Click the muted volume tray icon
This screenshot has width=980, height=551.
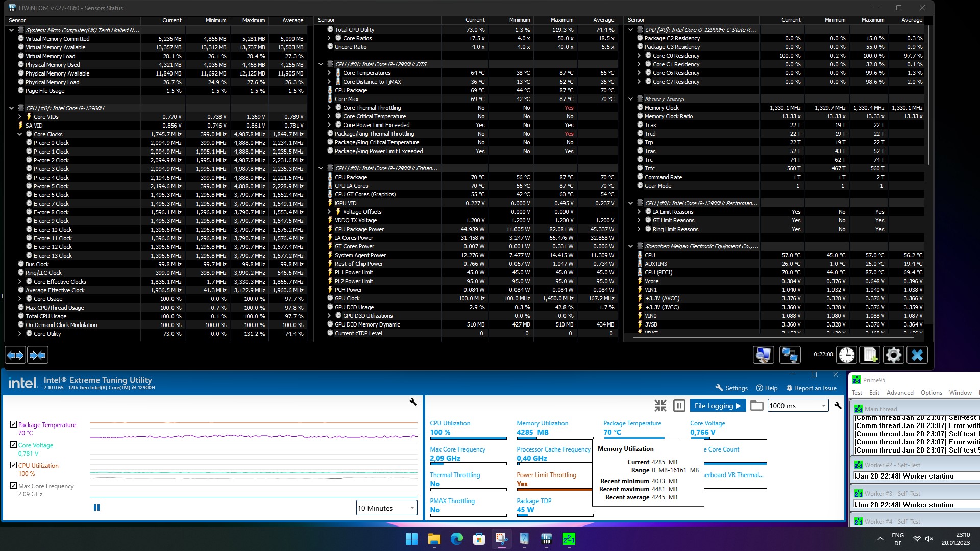(x=929, y=539)
